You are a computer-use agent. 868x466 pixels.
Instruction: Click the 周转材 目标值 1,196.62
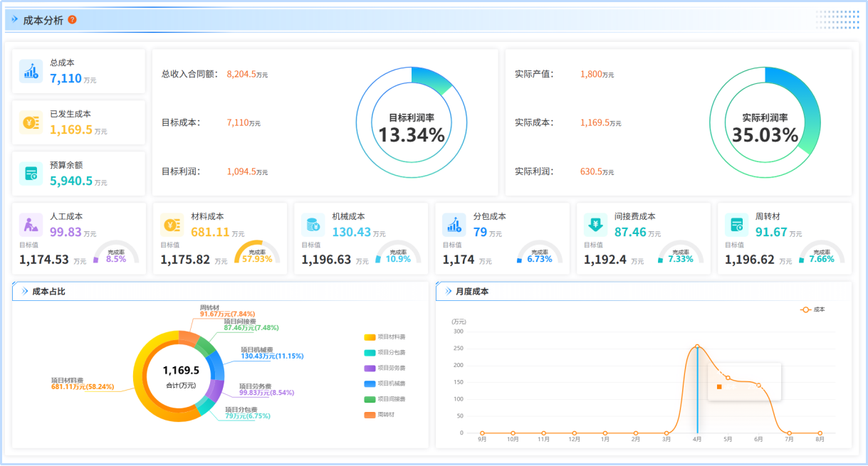pyautogui.click(x=750, y=260)
